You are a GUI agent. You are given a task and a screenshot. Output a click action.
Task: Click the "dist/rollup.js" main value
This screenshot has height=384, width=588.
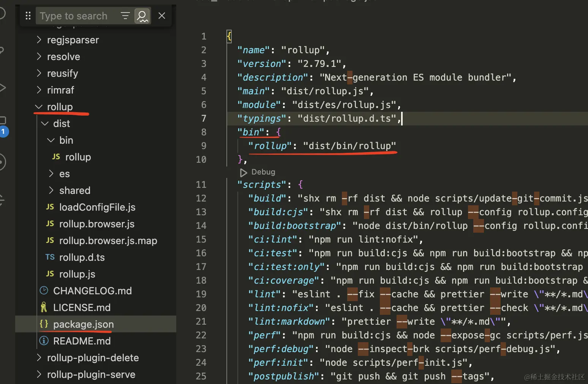point(325,91)
